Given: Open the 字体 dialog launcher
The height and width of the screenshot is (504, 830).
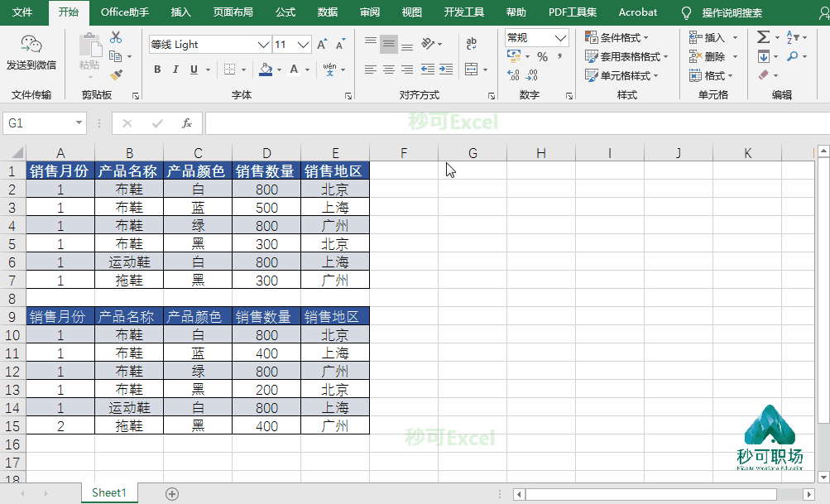Looking at the screenshot, I should coord(348,96).
